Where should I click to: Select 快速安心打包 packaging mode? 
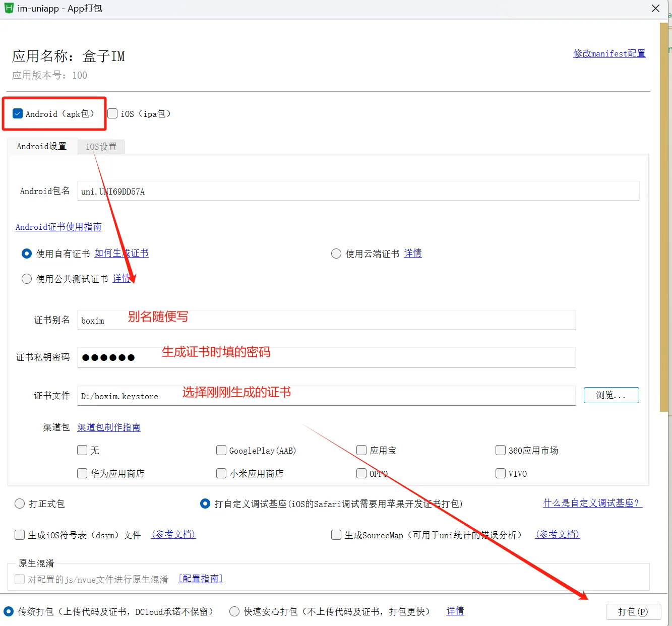[x=234, y=611]
